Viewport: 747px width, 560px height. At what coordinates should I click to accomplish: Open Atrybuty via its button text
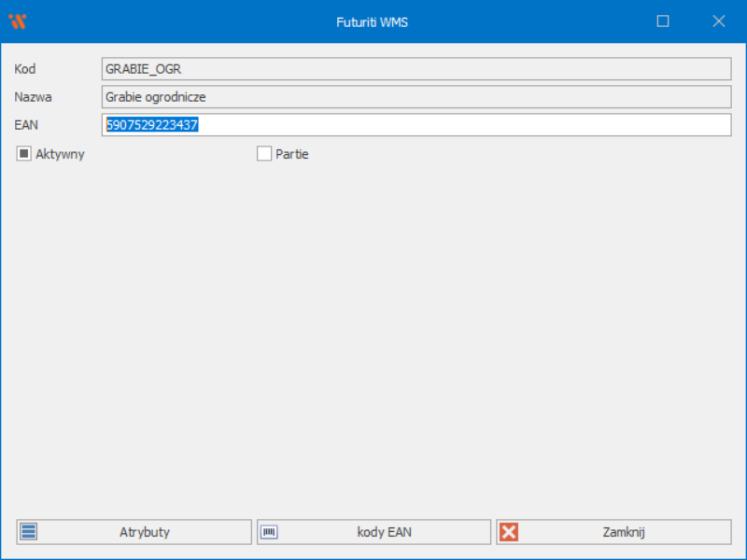click(x=145, y=532)
